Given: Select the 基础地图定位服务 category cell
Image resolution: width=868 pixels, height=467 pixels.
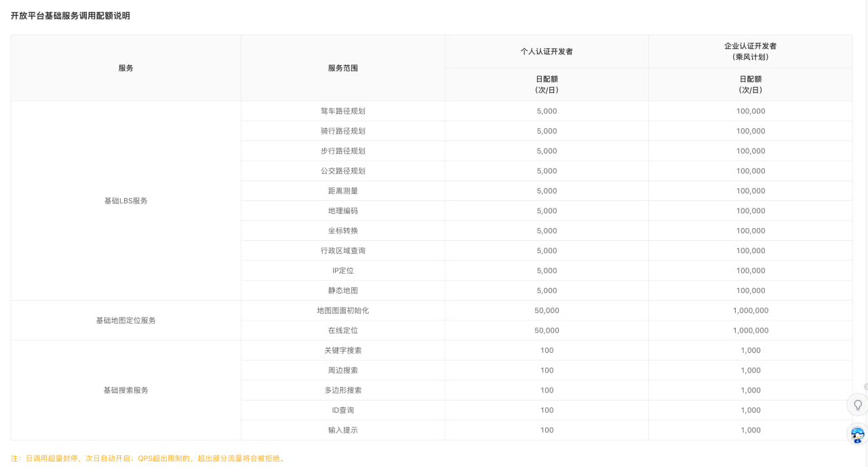Looking at the screenshot, I should (x=125, y=320).
